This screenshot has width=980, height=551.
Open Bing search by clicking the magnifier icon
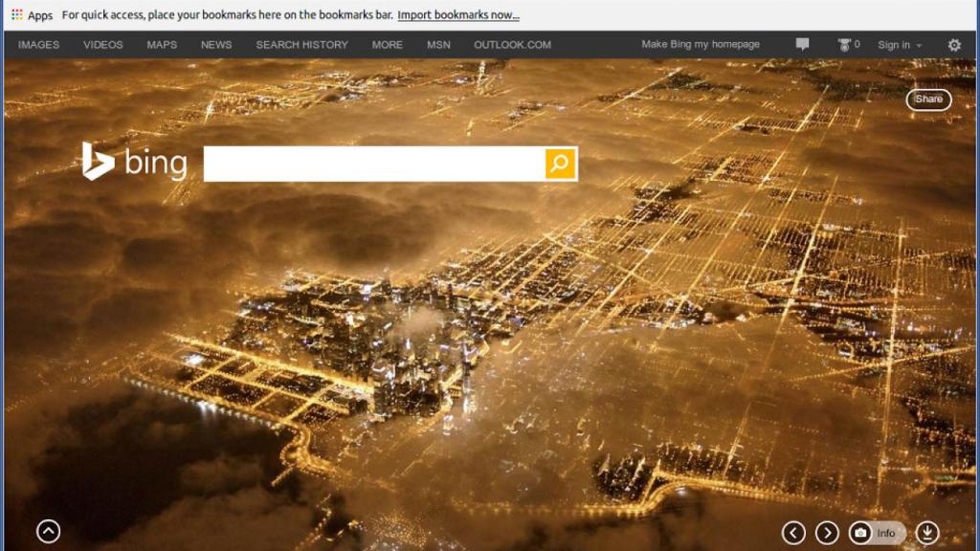(x=558, y=163)
